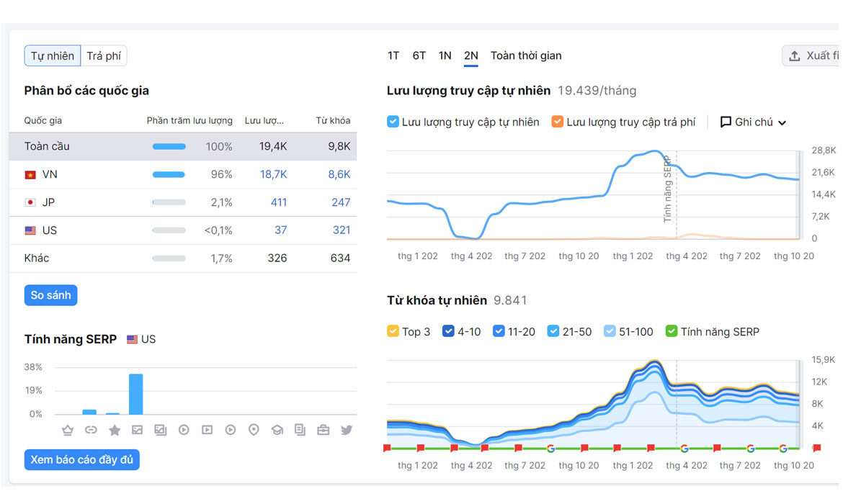Select the 2N time range
The width and height of the screenshot is (843, 504).
471,56
